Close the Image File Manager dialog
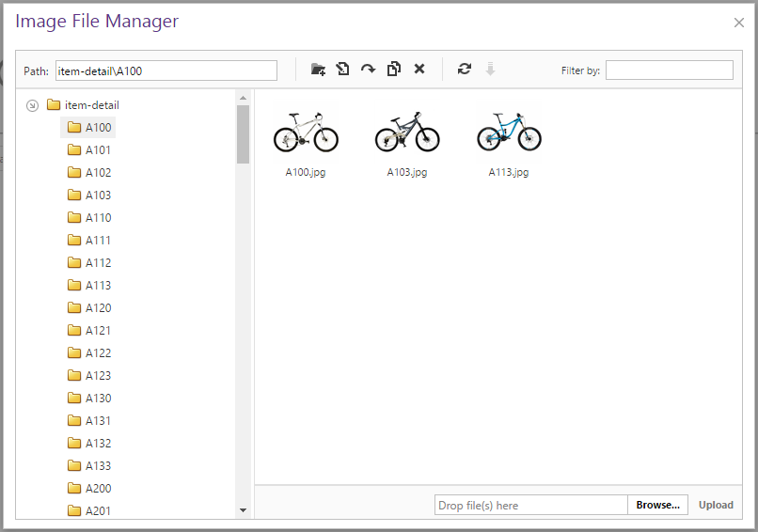 (x=739, y=23)
